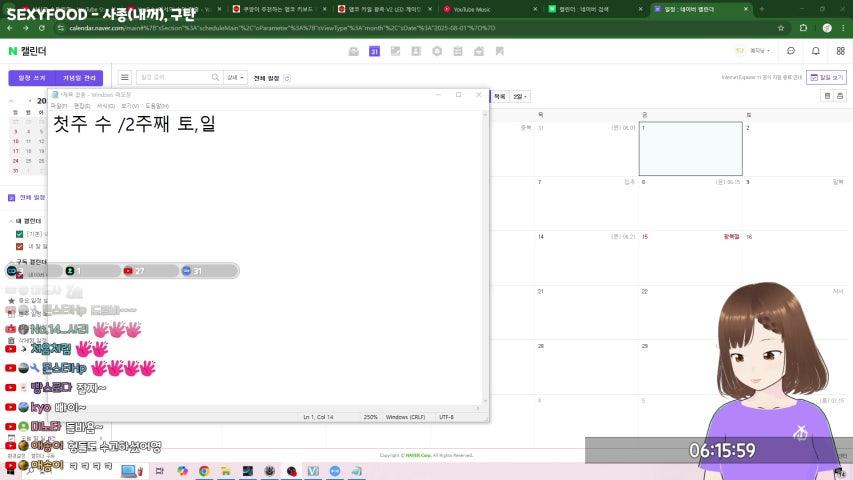Collapse the 내 캘린더 section
This screenshot has height=480, width=853.
click(x=11, y=221)
